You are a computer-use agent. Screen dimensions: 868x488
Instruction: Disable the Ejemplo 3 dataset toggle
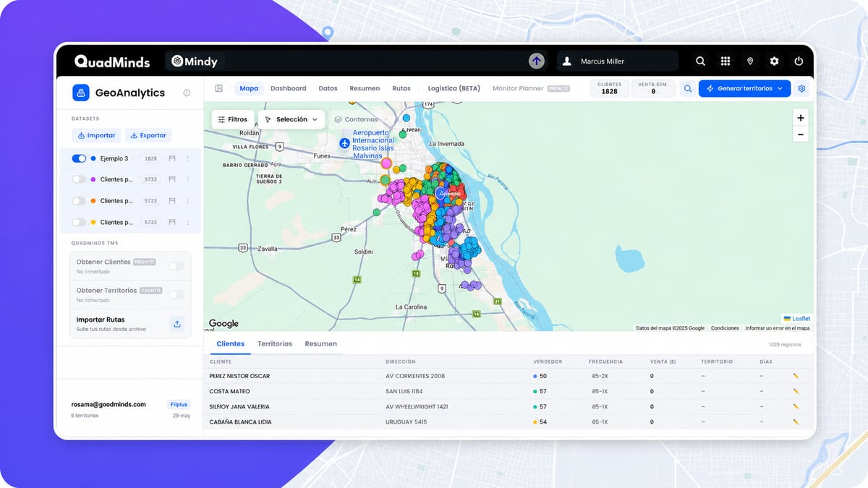click(79, 158)
